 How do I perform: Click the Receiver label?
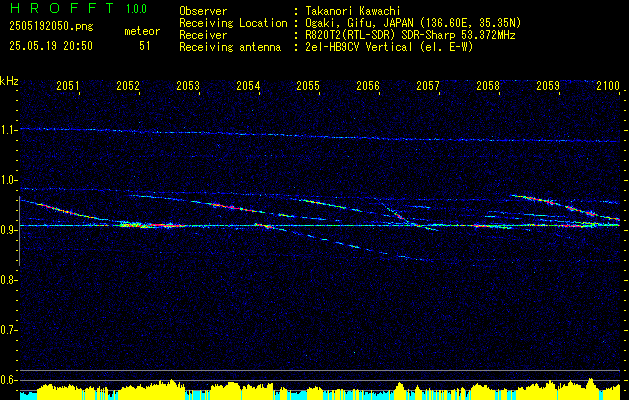[203, 35]
